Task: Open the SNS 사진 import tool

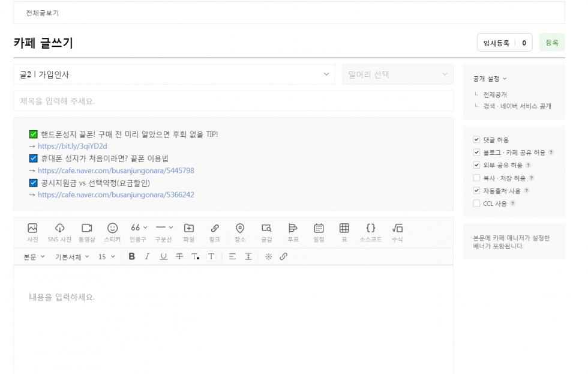Action: click(x=59, y=232)
